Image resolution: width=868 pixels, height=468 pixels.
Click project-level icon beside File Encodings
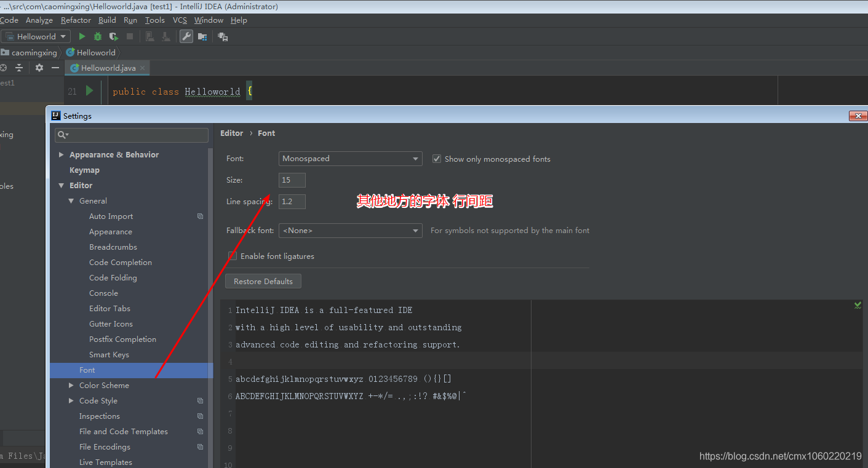[x=200, y=447]
